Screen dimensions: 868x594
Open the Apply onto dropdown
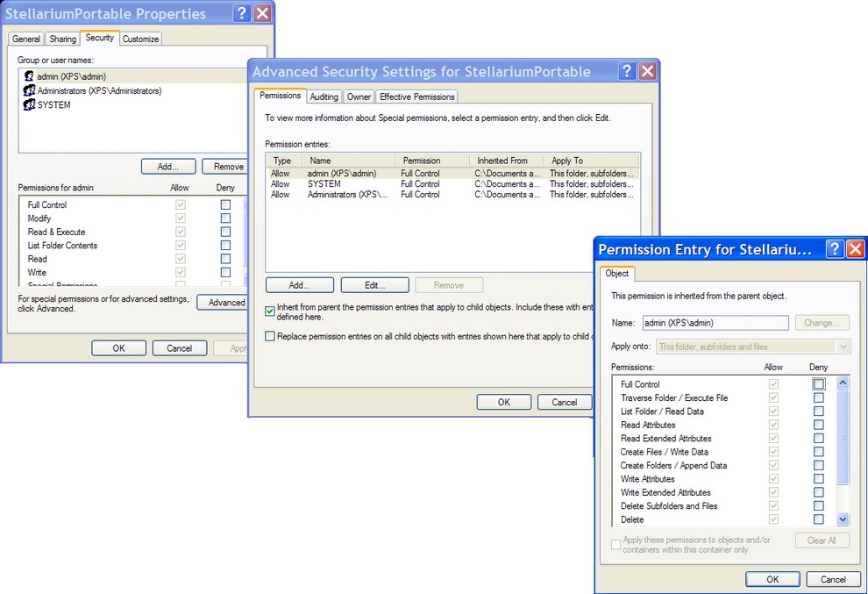843,347
